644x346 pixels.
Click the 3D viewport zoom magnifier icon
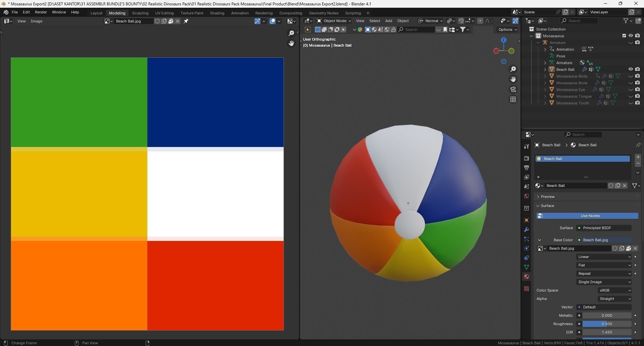(513, 69)
